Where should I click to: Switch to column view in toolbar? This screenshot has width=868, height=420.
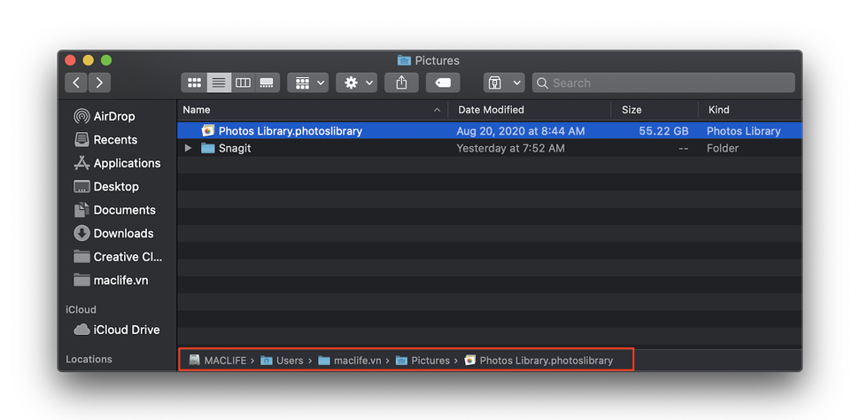coord(243,82)
